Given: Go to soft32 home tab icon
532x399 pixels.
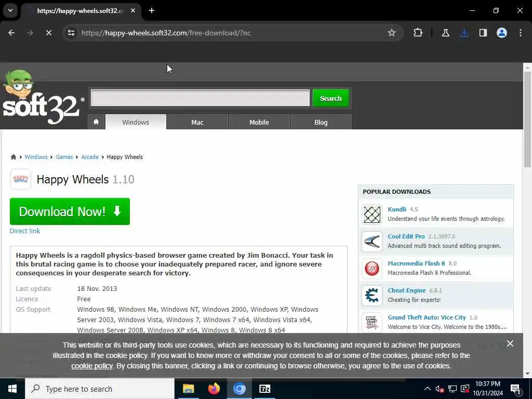Looking at the screenshot, I should (x=96, y=122).
